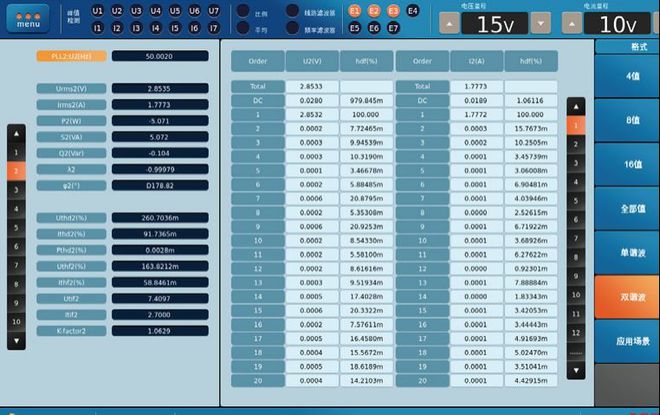
Task: Click the 全部值 all-values button
Action: coord(627,209)
